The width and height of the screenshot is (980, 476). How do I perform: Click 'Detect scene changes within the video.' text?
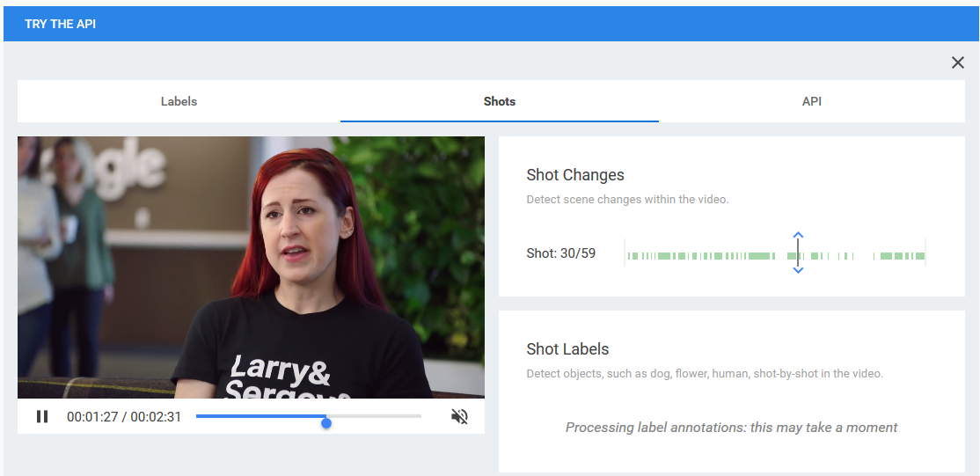(627, 200)
